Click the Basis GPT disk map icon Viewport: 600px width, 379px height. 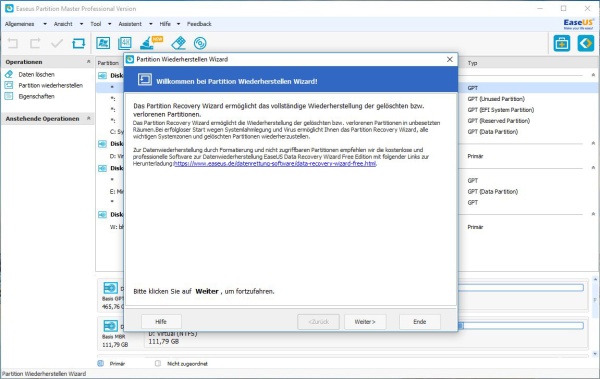click(111, 288)
